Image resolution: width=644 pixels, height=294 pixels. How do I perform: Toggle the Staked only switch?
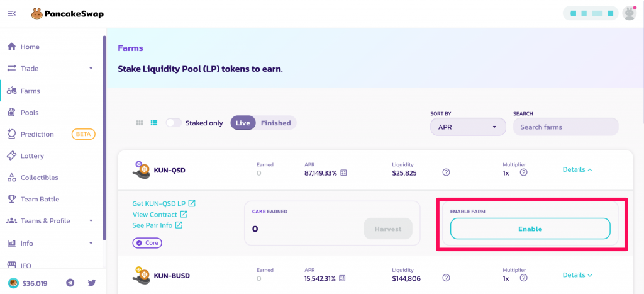[174, 123]
